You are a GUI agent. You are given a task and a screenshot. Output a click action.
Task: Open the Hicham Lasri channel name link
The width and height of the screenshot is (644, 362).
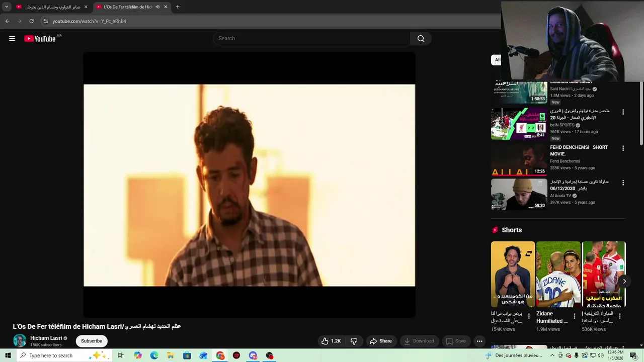coord(46,338)
